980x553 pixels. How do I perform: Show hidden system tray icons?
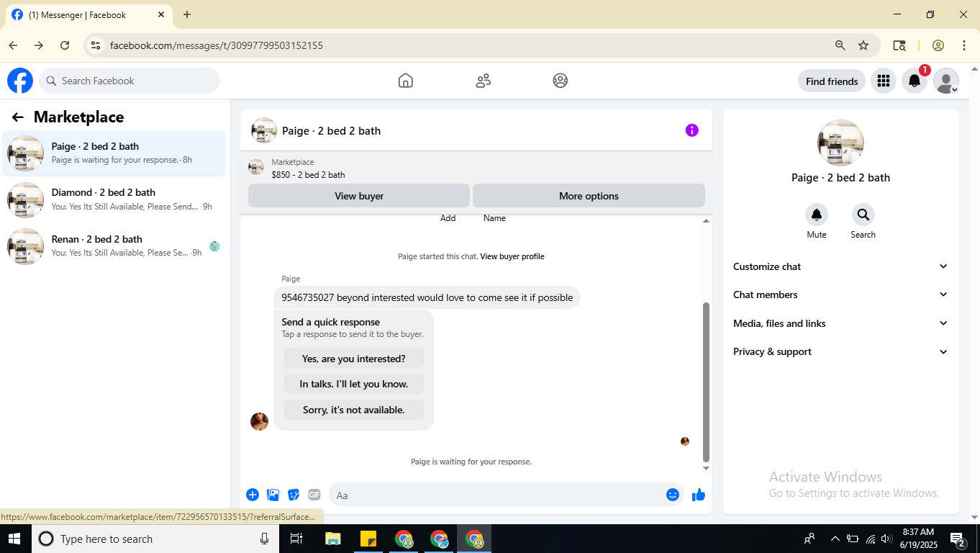tap(835, 539)
